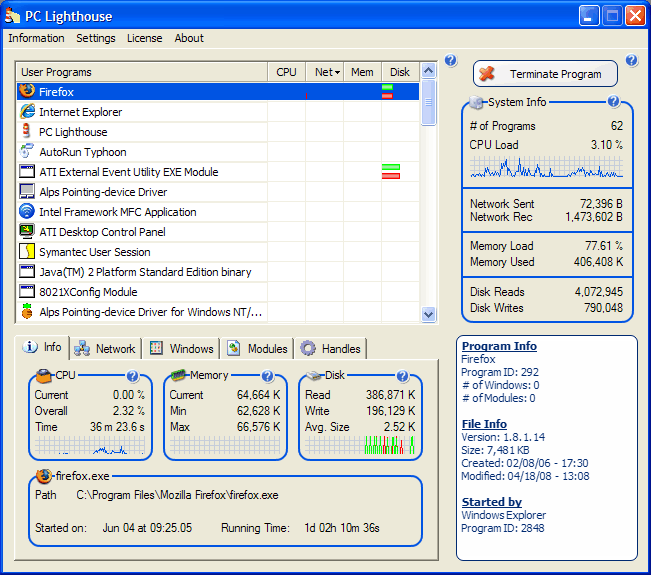Click the Started by link

492,502
